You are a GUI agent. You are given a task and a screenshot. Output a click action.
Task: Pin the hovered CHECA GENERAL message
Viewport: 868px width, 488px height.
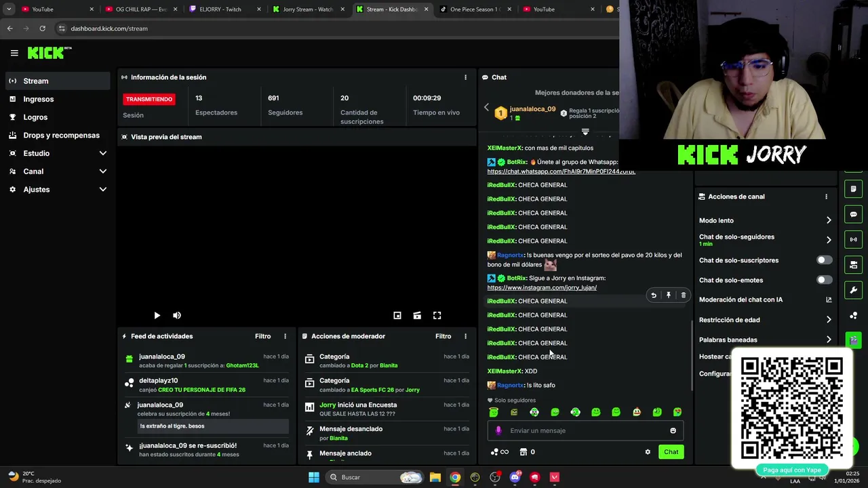tap(669, 296)
